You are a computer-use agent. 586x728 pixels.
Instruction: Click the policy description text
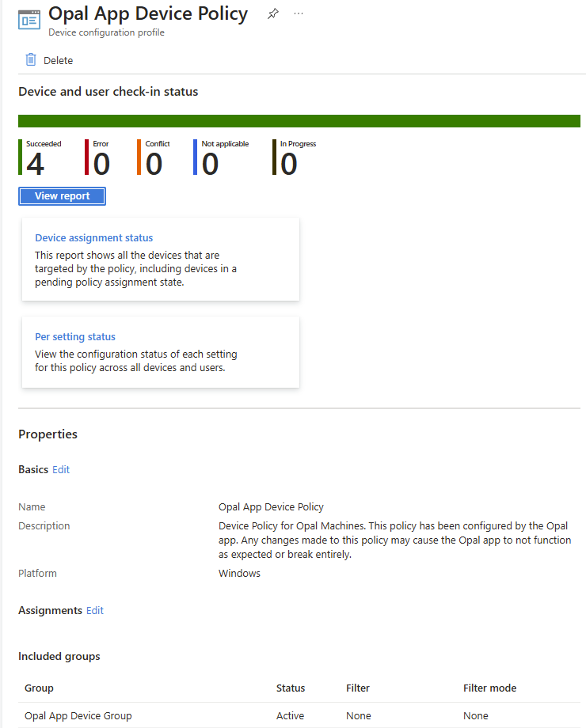(x=393, y=540)
